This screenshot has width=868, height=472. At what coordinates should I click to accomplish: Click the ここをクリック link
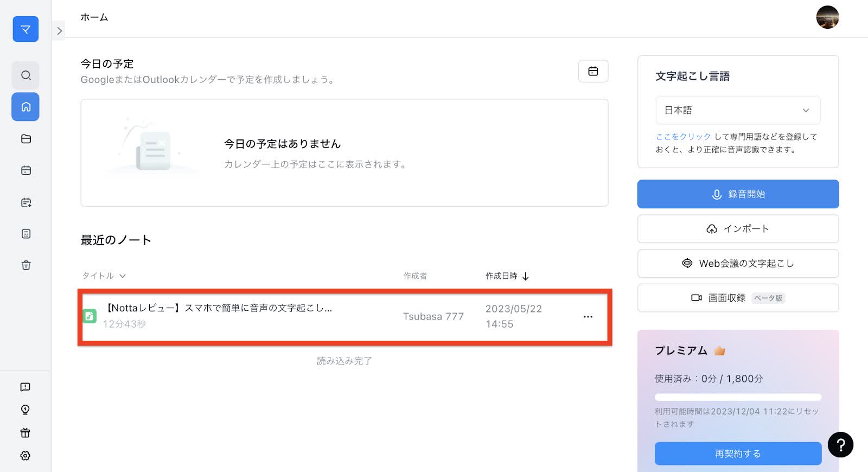(683, 137)
